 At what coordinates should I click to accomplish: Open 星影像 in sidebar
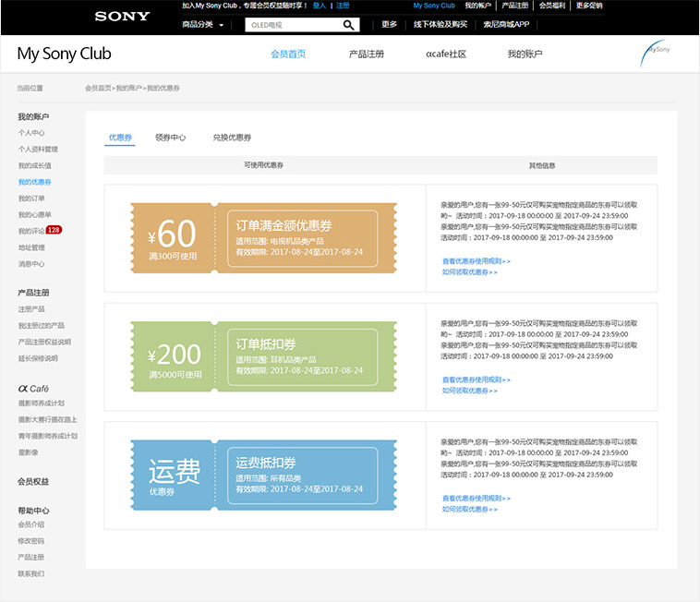[28, 452]
